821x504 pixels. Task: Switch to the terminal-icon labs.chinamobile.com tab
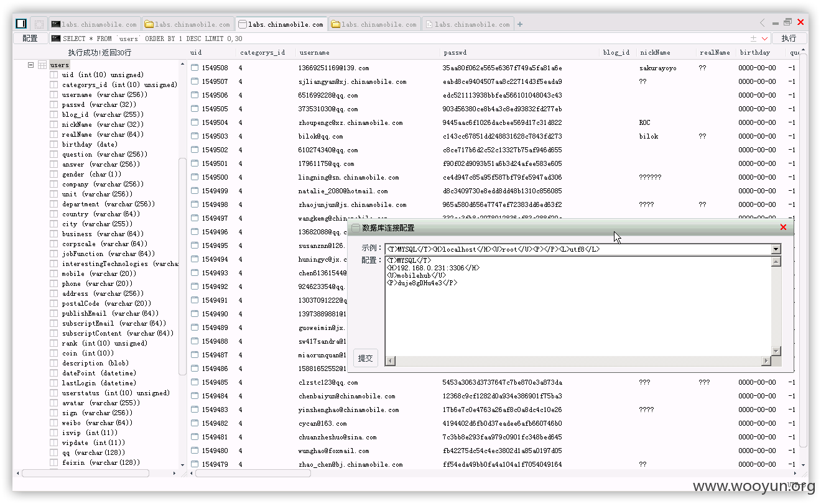coord(95,24)
